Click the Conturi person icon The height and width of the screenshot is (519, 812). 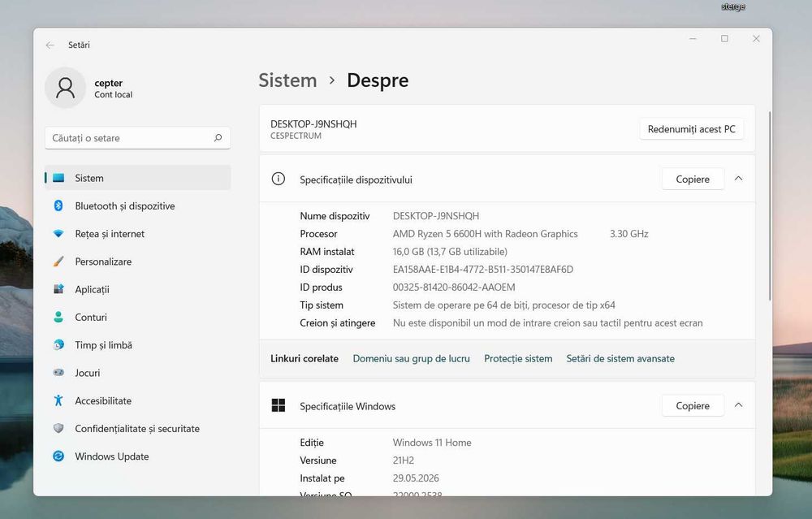58,317
